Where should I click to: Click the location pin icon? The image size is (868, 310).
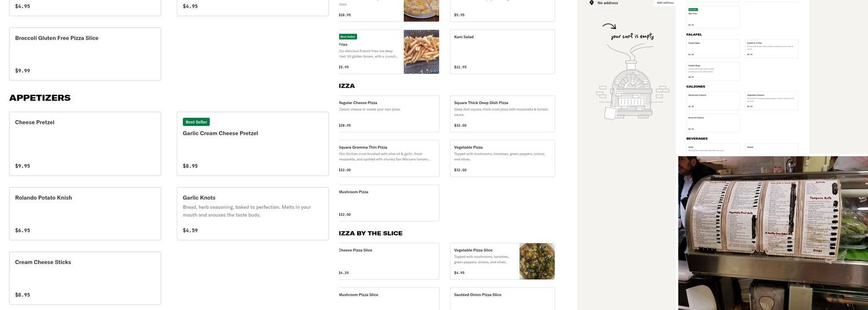(x=591, y=3)
